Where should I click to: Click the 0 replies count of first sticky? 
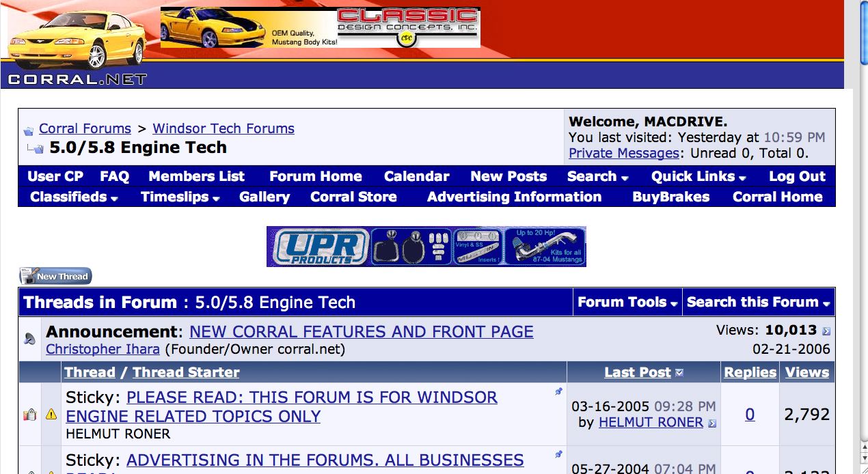click(x=750, y=414)
